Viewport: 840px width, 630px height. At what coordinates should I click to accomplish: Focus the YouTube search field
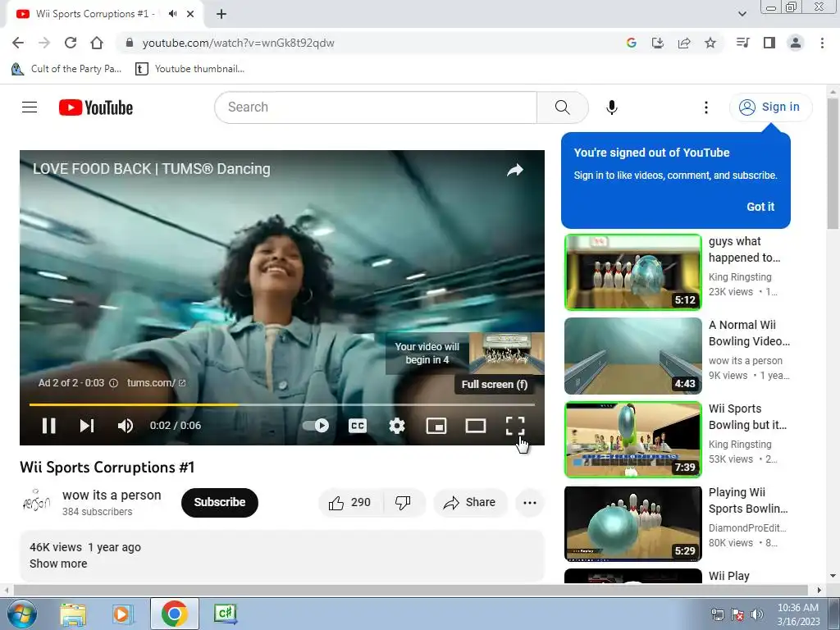376,107
